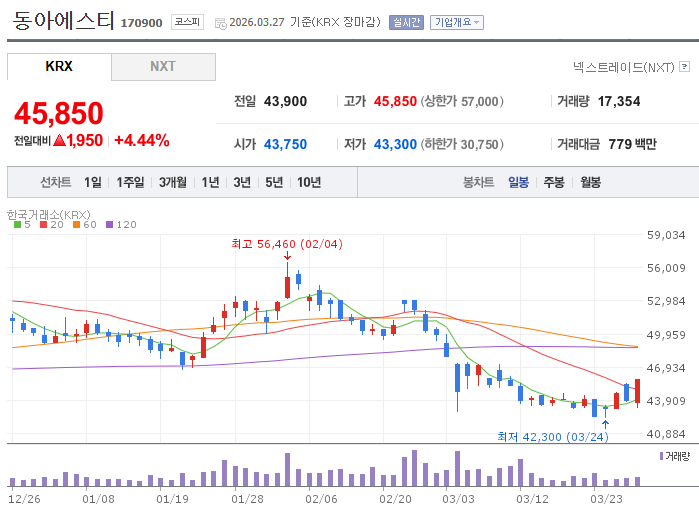Select the 1년 line chart period
This screenshot has height=509, width=699.
[210, 182]
